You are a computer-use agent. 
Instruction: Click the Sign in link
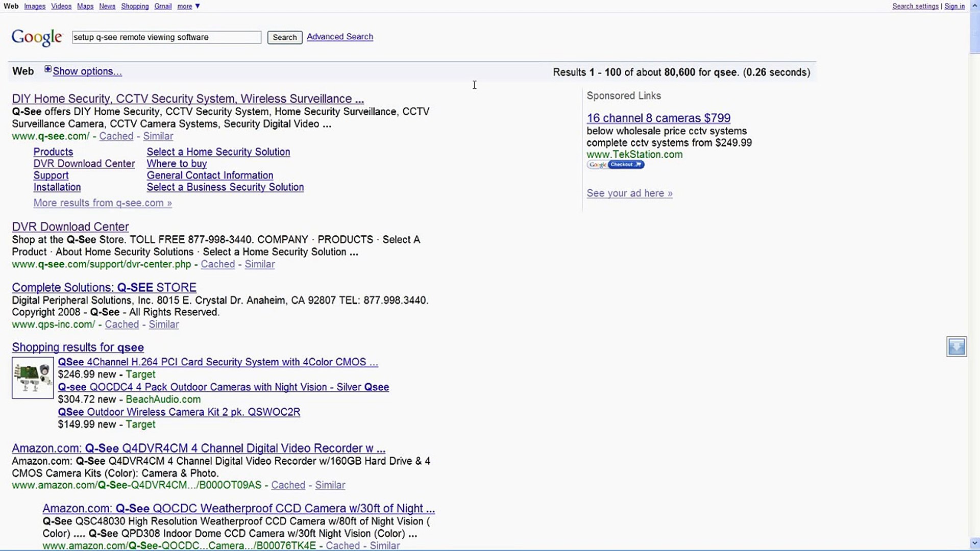coord(954,6)
